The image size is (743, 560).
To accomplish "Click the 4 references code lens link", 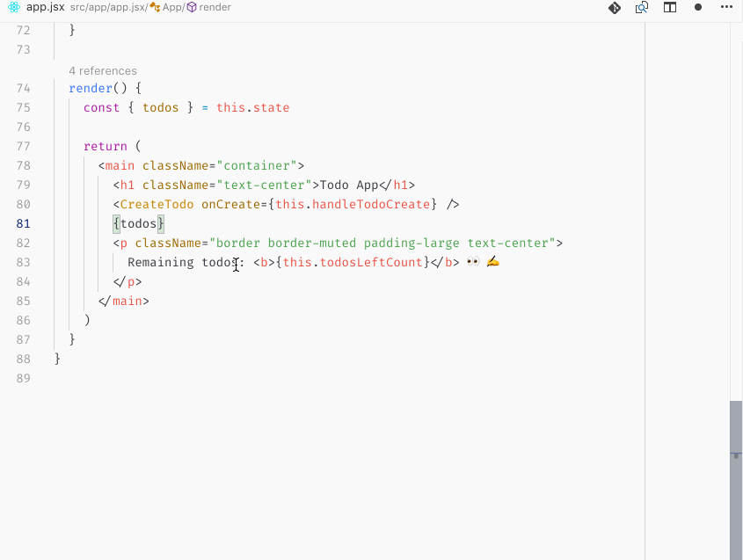I will [102, 70].
